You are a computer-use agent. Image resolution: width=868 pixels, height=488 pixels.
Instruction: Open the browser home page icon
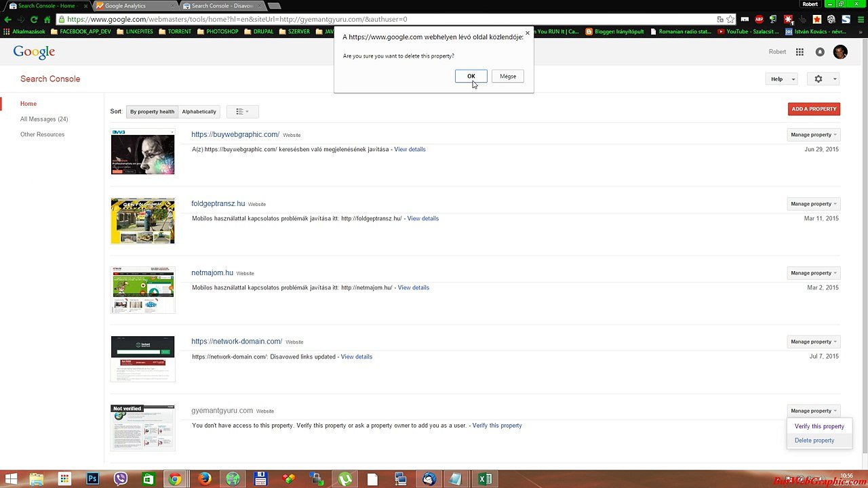click(x=47, y=20)
